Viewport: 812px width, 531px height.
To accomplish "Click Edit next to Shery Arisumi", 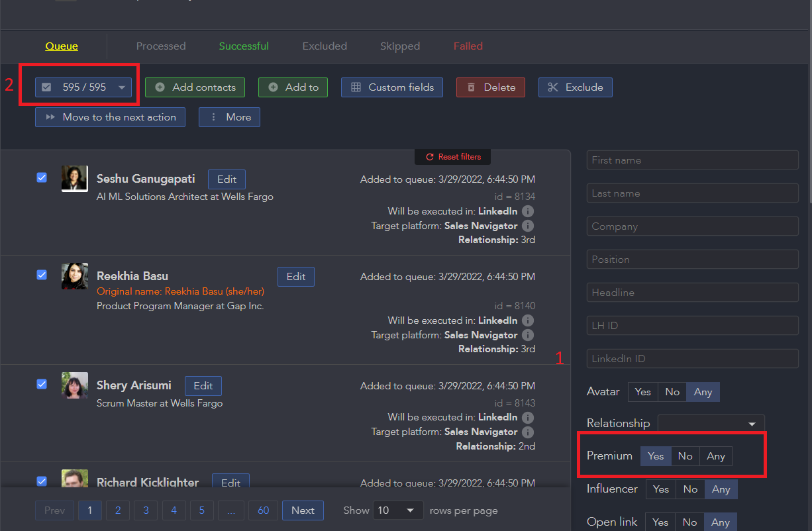I will tap(203, 385).
